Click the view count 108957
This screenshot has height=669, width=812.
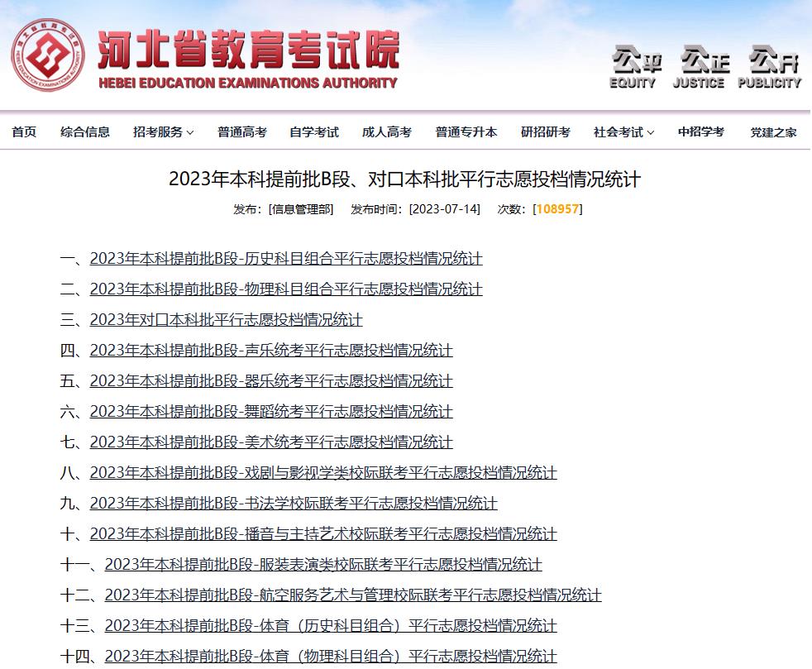[x=557, y=208]
